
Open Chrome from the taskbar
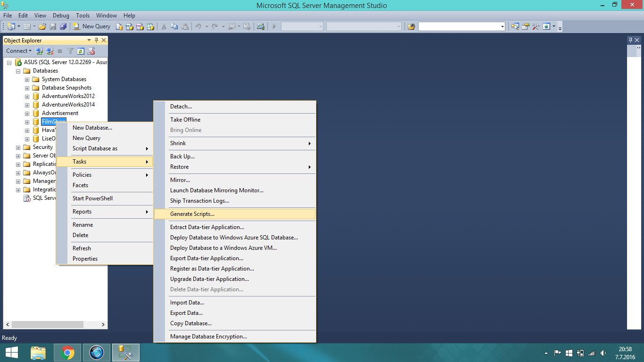(x=68, y=352)
